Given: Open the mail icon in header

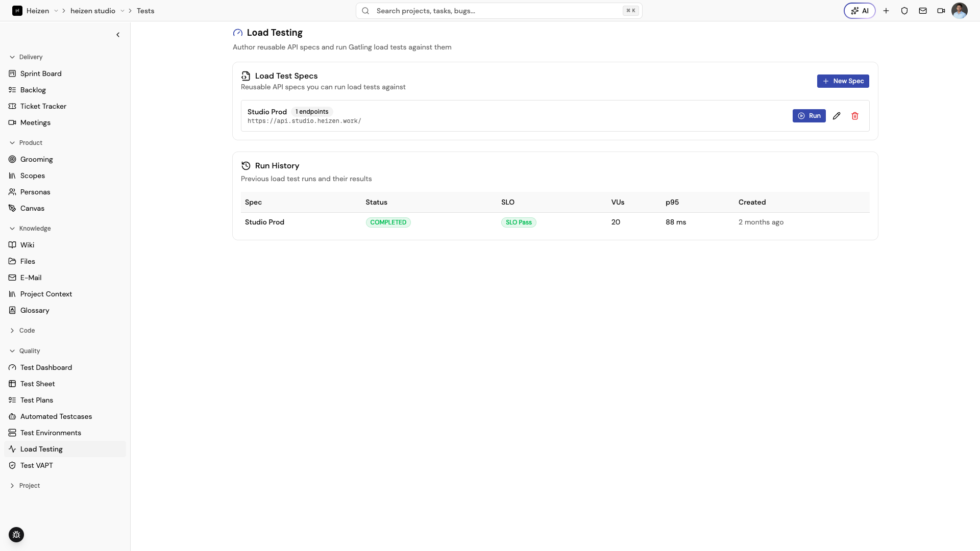Looking at the screenshot, I should [x=923, y=11].
